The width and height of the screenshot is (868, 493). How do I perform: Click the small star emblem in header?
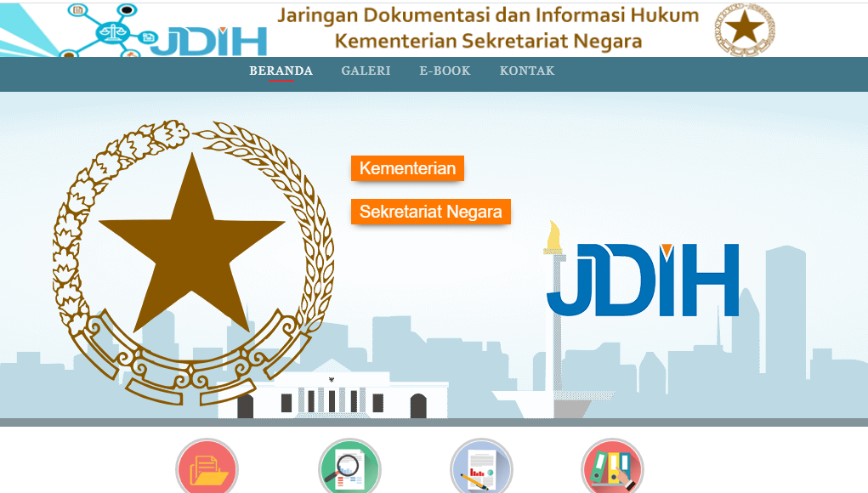[745, 29]
